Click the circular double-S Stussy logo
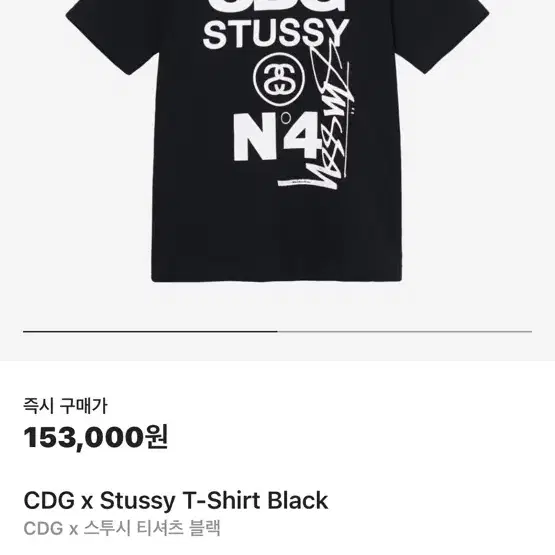Viewport: 555px width, 555px height. click(280, 79)
